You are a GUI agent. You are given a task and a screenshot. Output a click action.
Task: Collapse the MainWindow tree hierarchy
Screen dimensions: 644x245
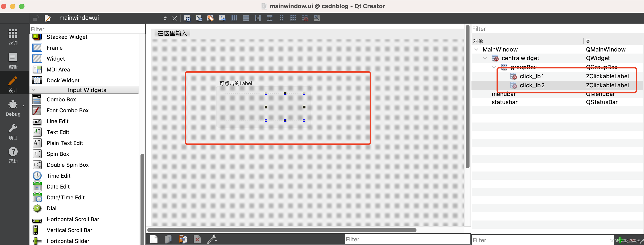[x=476, y=49]
